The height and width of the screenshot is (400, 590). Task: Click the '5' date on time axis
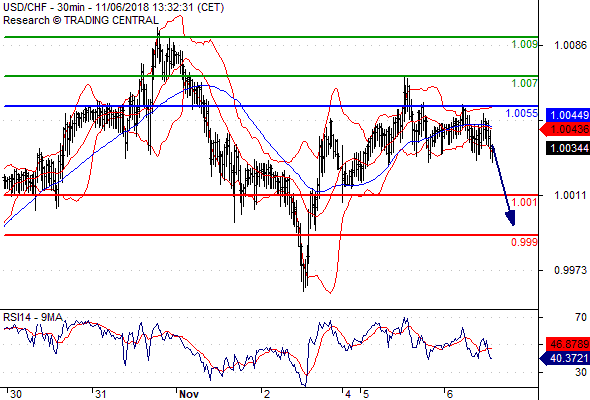click(366, 394)
